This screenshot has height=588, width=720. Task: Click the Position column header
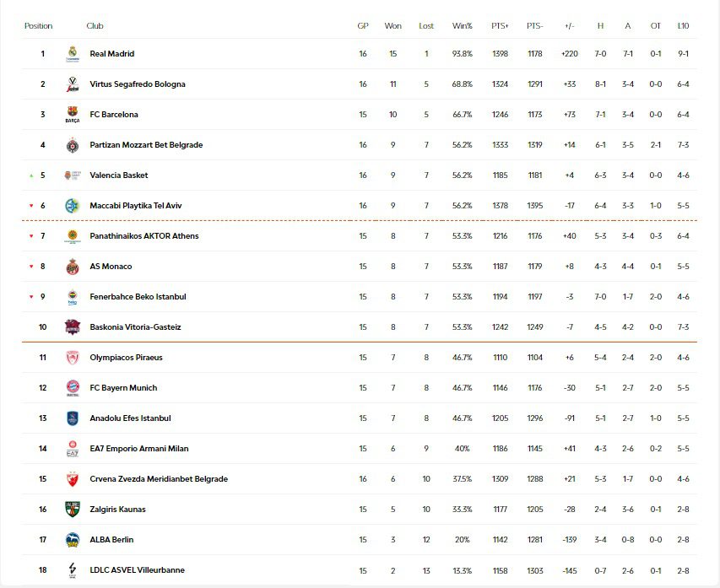[38, 26]
